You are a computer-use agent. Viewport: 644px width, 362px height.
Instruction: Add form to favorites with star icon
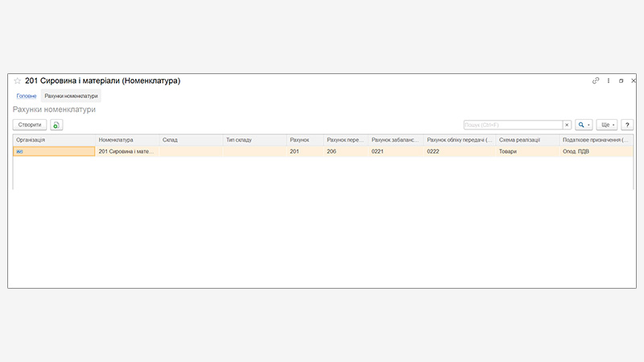(18, 81)
